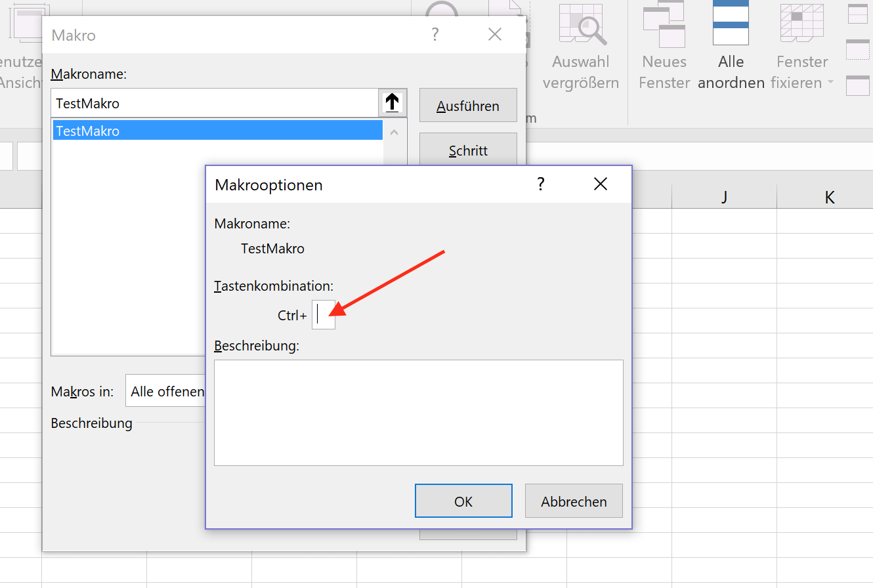Click the up-arrow collapse button beside Makroname

(x=393, y=103)
